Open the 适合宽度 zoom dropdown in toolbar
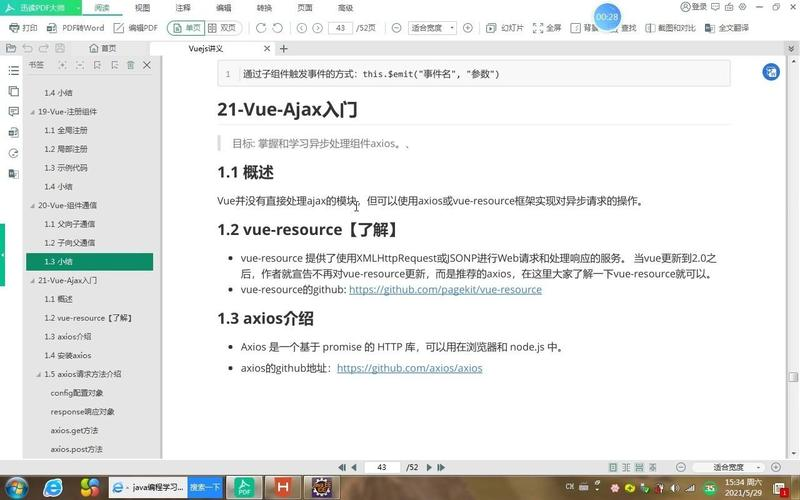This screenshot has width=800, height=500. (x=433, y=28)
